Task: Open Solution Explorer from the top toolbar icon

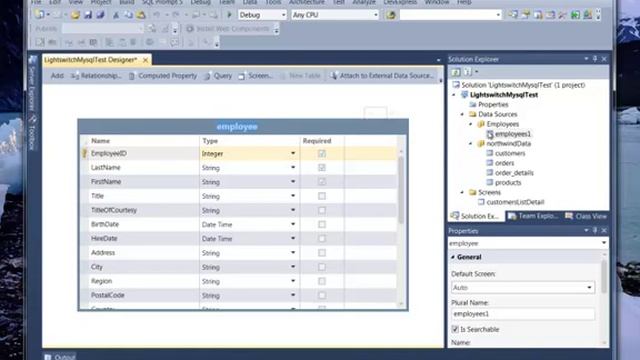Action: [513, 15]
